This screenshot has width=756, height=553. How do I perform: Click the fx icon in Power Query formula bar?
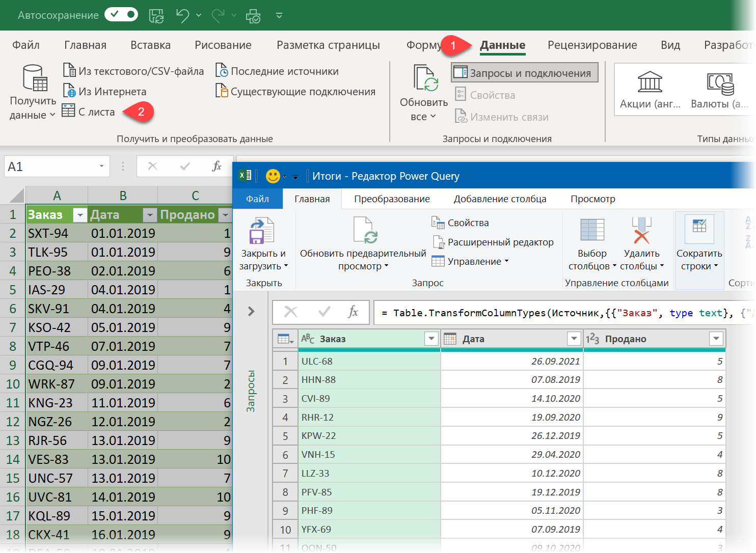(353, 312)
